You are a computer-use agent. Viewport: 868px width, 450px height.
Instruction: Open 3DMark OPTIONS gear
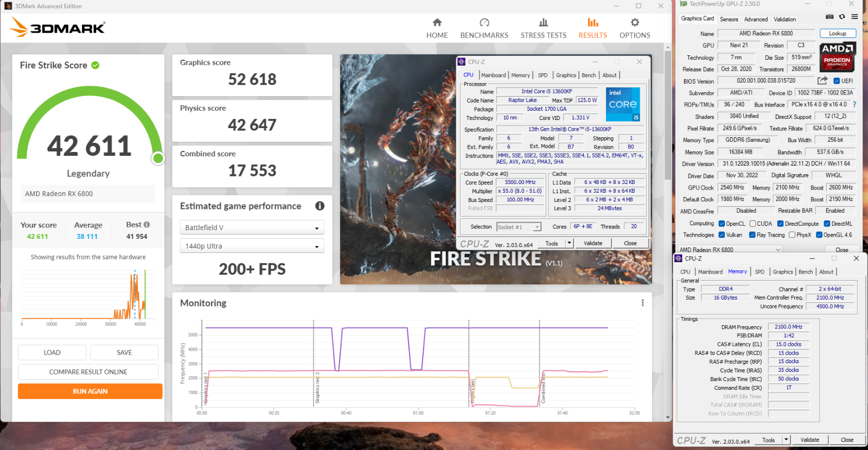pyautogui.click(x=635, y=29)
